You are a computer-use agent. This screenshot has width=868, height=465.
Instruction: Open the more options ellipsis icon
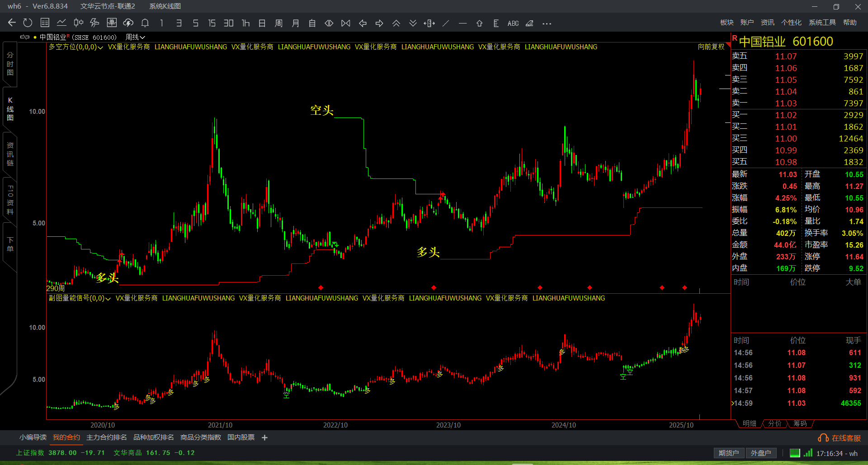pos(547,23)
